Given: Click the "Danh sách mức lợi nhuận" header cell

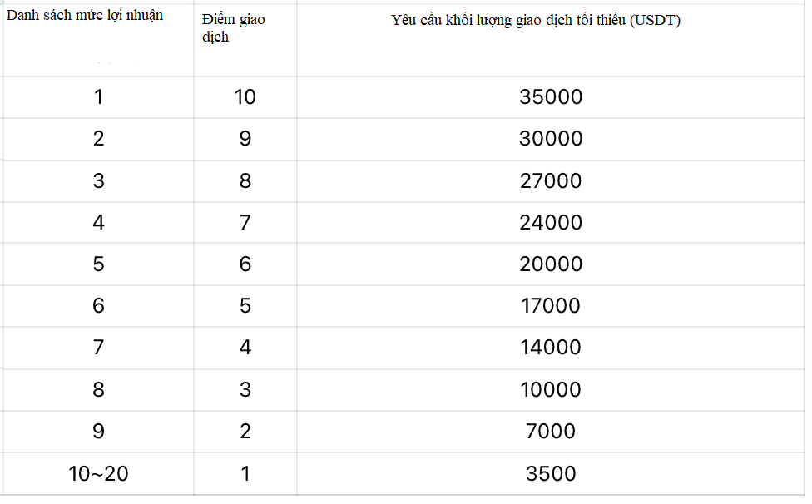Looking at the screenshot, I should [x=85, y=16].
